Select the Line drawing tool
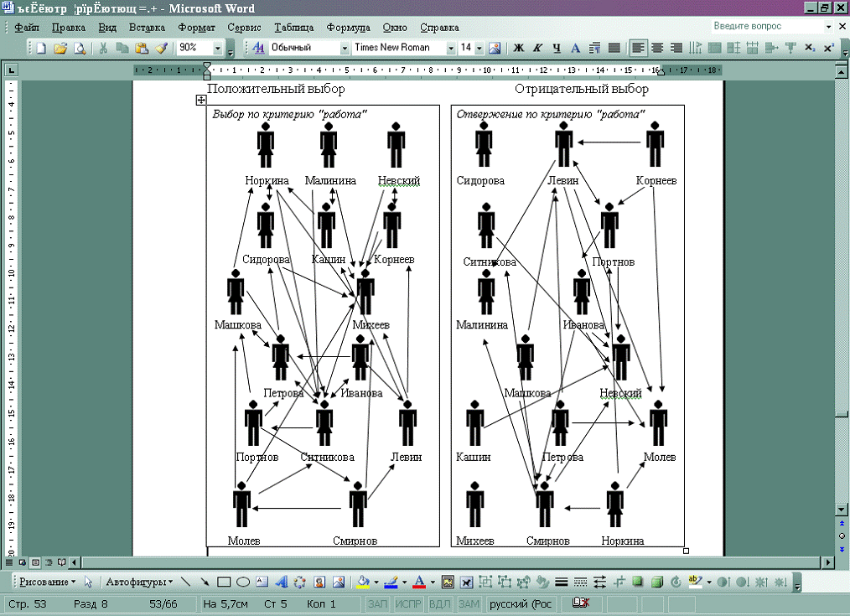The image size is (850, 616). coord(186,582)
